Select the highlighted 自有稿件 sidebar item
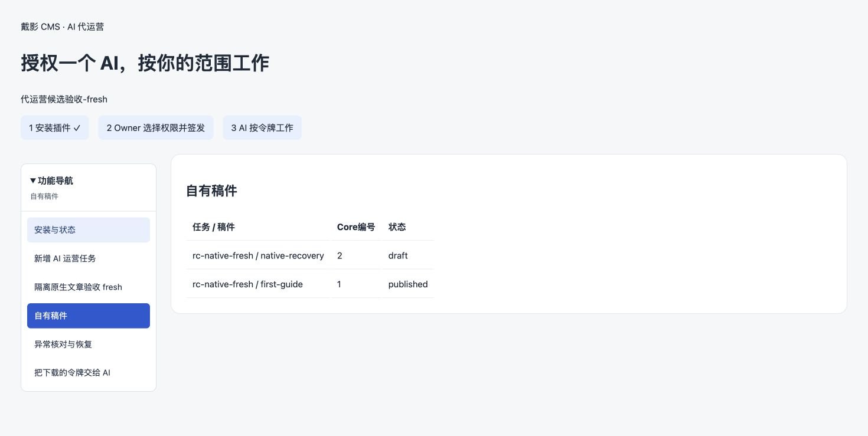The width and height of the screenshot is (868, 436). tap(89, 316)
